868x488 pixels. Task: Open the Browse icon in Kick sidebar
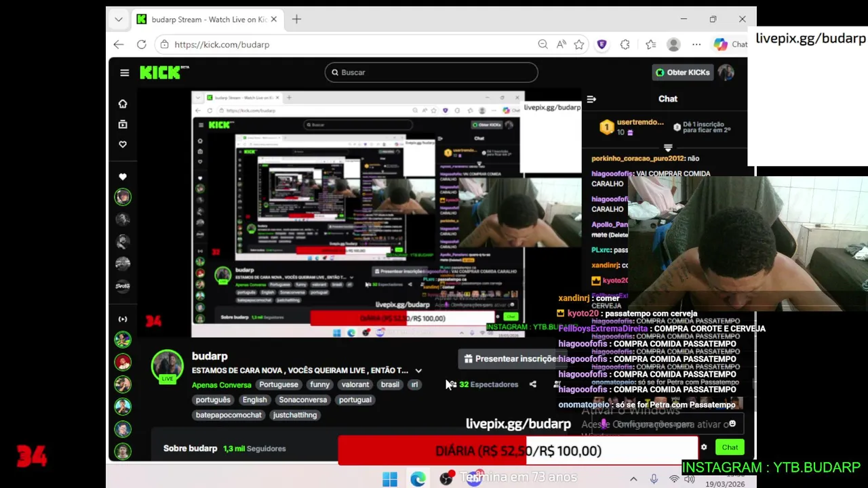tap(123, 124)
